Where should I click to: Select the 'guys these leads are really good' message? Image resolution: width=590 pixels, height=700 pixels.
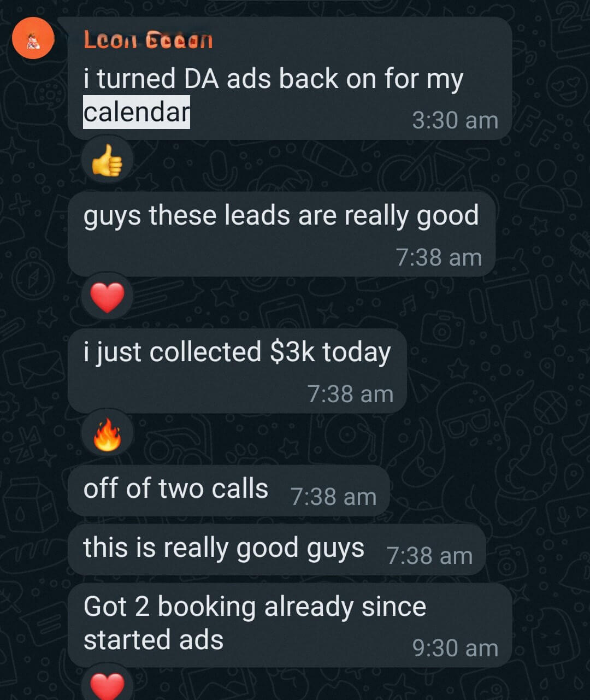281,215
